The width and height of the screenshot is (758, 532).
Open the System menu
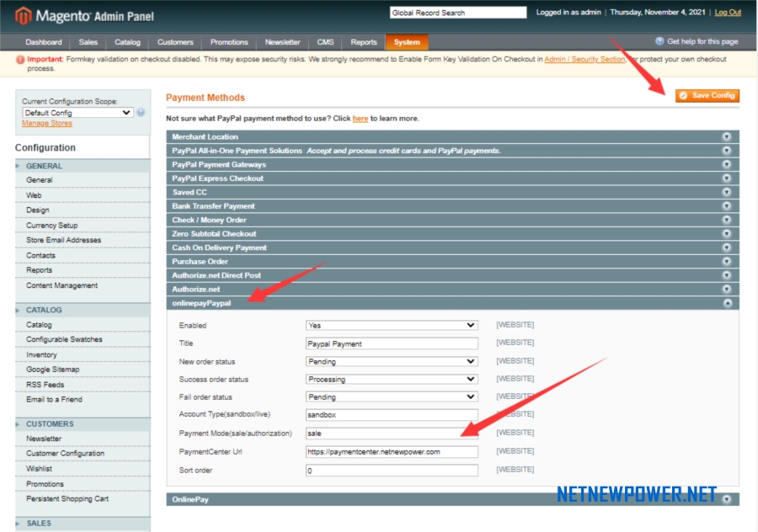coord(407,42)
